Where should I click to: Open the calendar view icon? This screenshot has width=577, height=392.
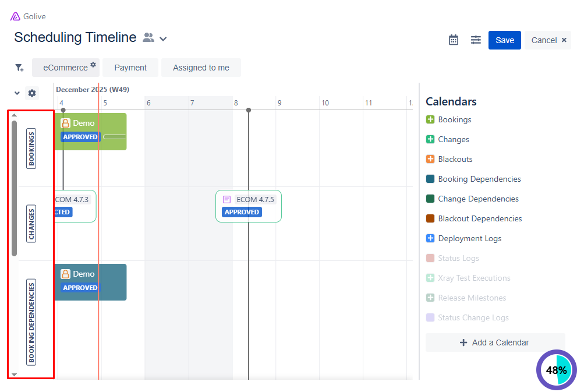pyautogui.click(x=454, y=40)
